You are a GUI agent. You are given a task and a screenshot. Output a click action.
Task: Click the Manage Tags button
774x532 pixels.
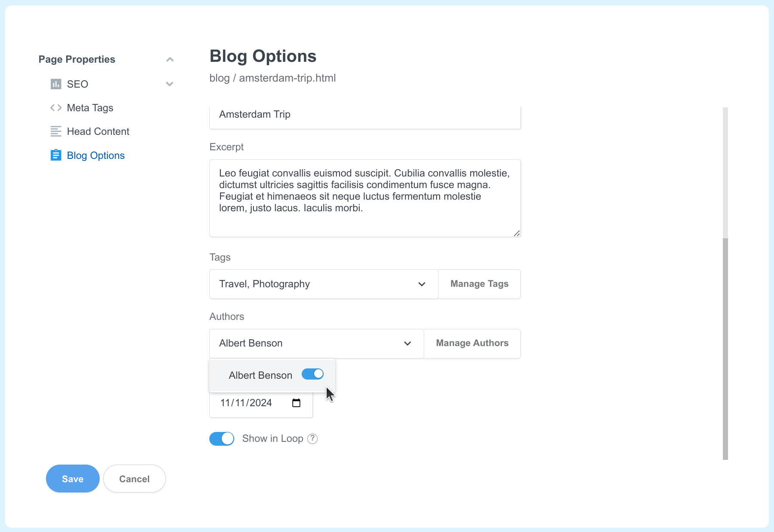point(479,284)
